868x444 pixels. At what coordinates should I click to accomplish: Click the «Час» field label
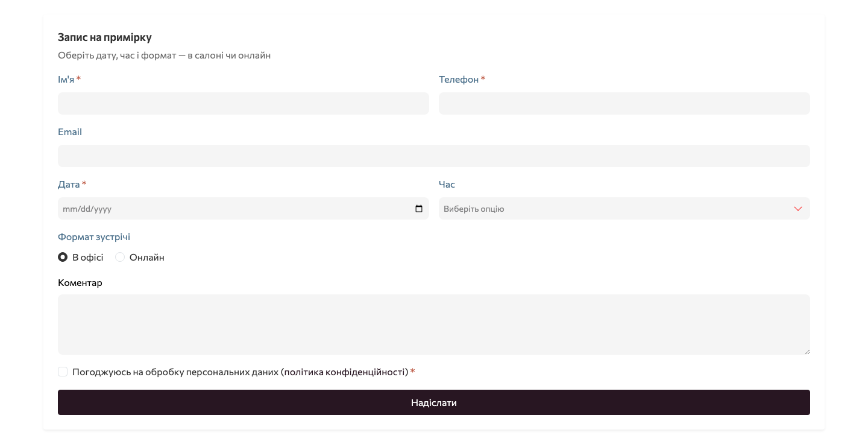pos(447,185)
